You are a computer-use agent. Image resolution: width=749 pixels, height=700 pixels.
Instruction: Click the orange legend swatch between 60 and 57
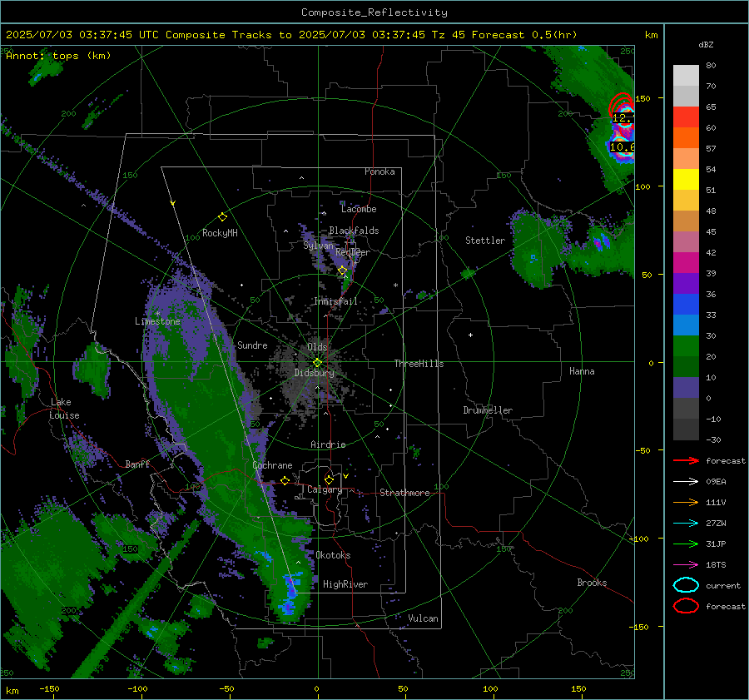[686, 138]
